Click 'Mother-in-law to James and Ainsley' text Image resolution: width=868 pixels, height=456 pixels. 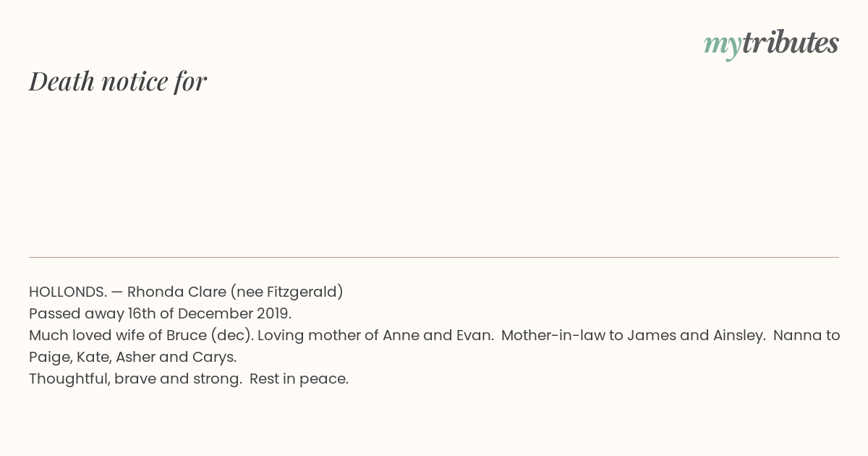click(634, 335)
